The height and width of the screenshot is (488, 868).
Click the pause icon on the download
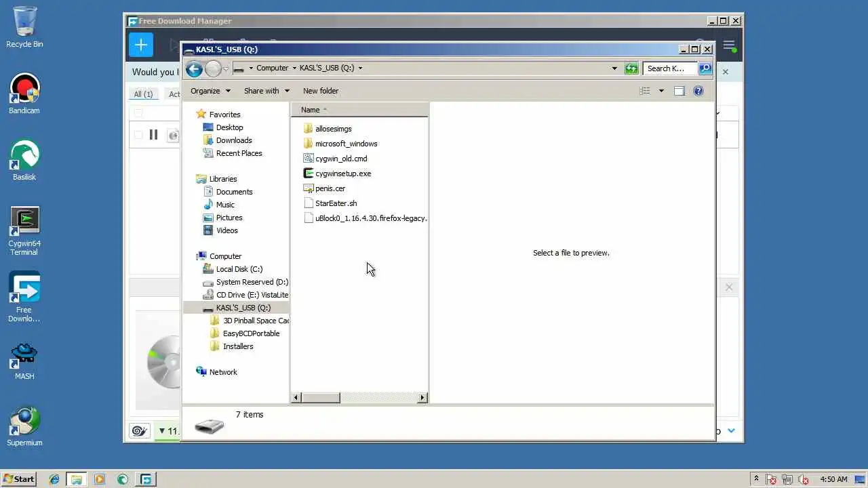coord(153,135)
